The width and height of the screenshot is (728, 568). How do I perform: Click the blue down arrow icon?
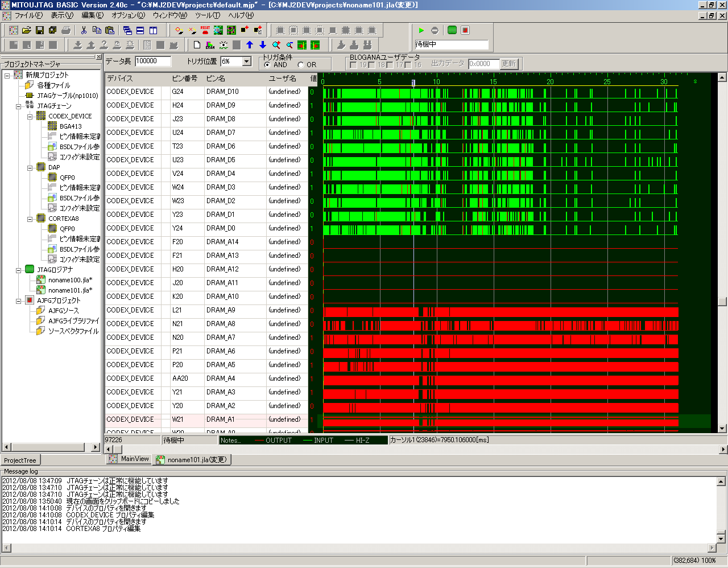coord(263,45)
